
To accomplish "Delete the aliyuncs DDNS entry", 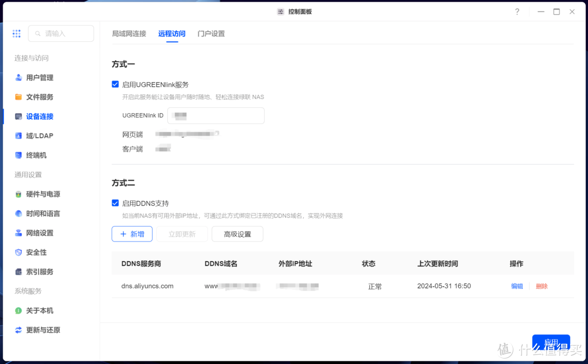I will pyautogui.click(x=542, y=286).
